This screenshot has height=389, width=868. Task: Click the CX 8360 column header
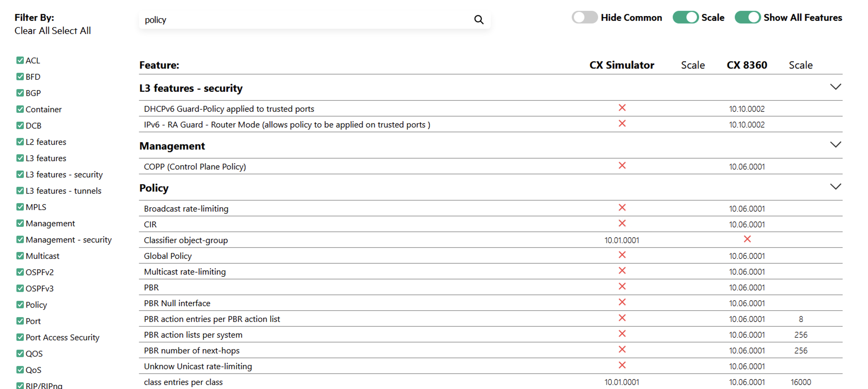[747, 65]
